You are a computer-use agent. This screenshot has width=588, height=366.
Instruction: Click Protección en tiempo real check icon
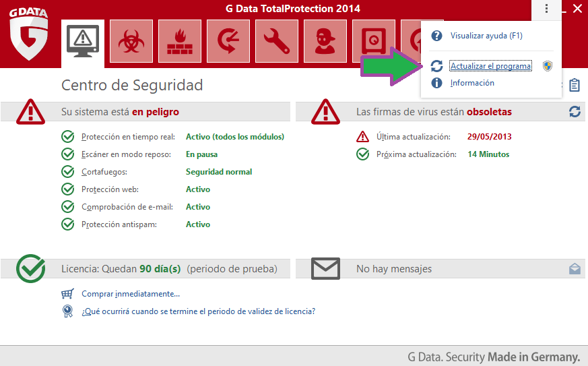(68, 137)
